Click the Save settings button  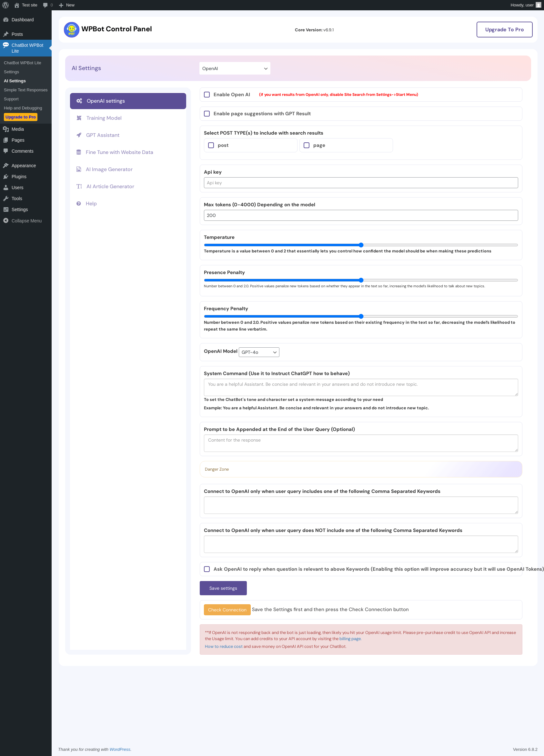point(223,588)
